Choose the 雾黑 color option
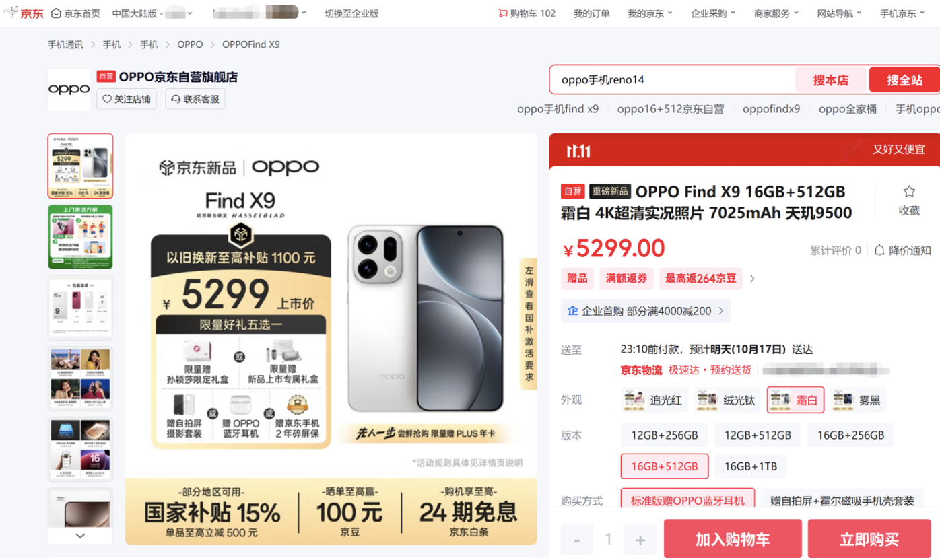The height and width of the screenshot is (560, 940). click(857, 400)
